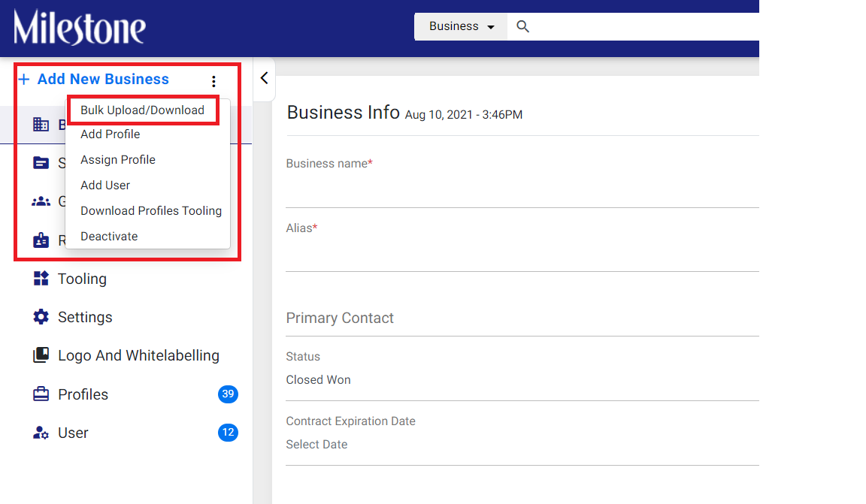Click the plus icon for new business
Viewport: 866px width, 504px height.
pyautogui.click(x=24, y=79)
